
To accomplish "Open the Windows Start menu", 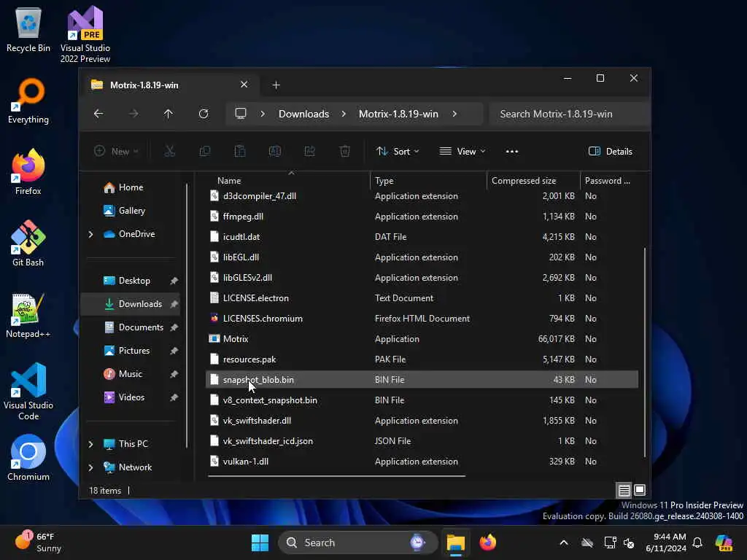I will click(x=260, y=542).
